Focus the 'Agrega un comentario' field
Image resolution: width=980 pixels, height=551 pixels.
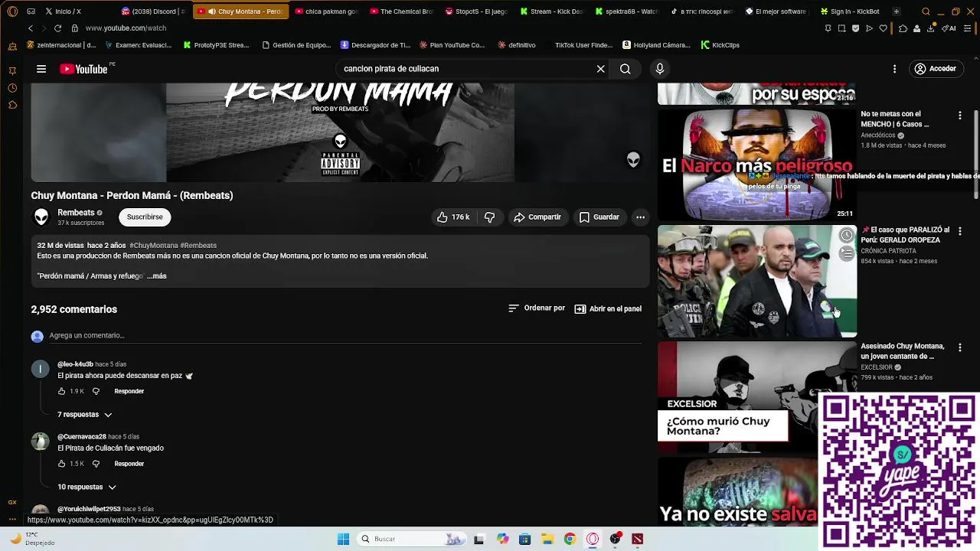[345, 335]
